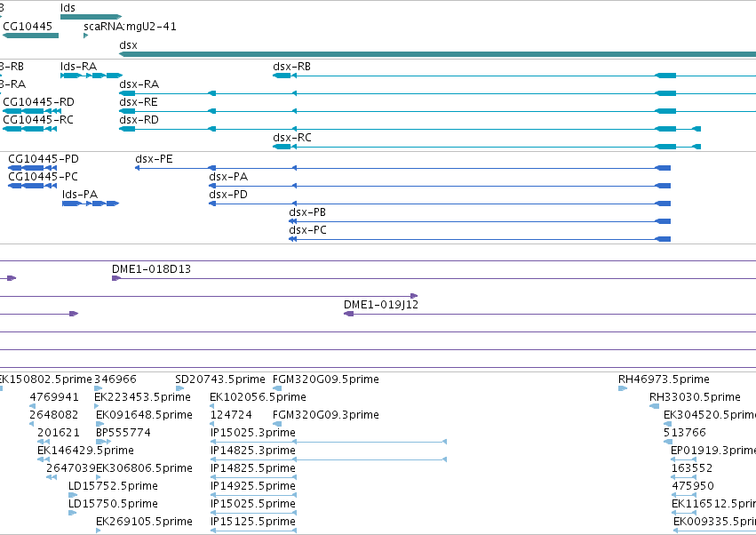Viewport: 756px width, 535px height.
Task: Select feature 201621
Action: 44,442
